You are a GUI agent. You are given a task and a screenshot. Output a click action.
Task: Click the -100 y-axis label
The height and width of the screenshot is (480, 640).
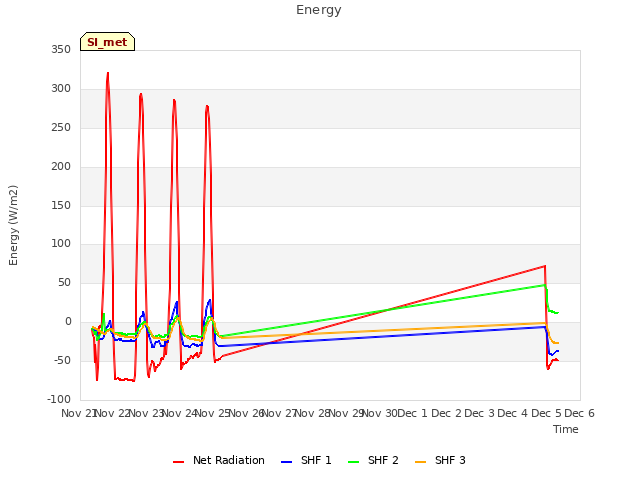point(59,399)
